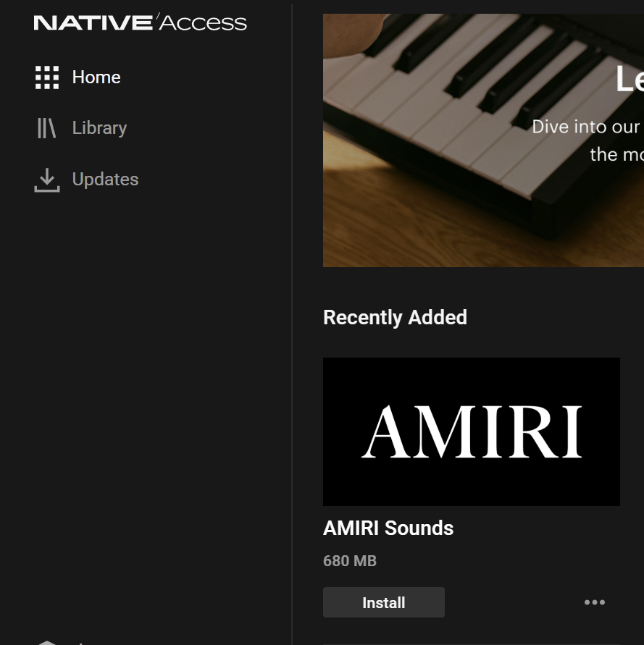
Task: Install AMIRI Sounds
Action: pyautogui.click(x=384, y=602)
